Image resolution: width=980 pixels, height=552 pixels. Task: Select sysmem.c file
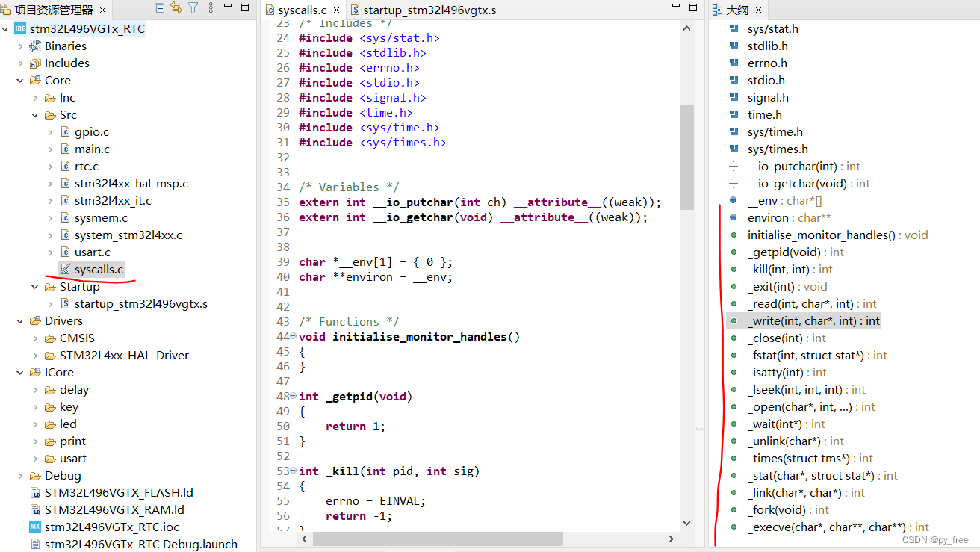tap(101, 218)
